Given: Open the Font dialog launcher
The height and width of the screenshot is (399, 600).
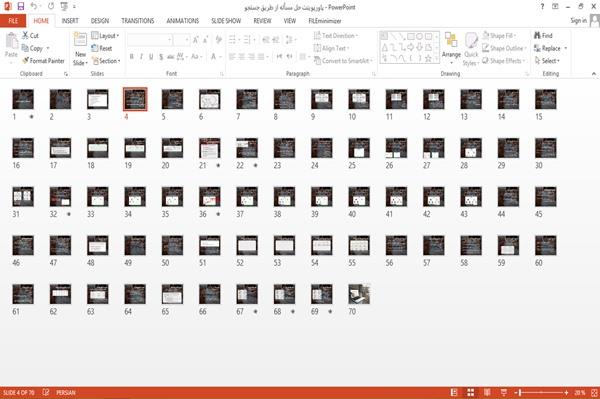Looking at the screenshot, I should coord(222,74).
